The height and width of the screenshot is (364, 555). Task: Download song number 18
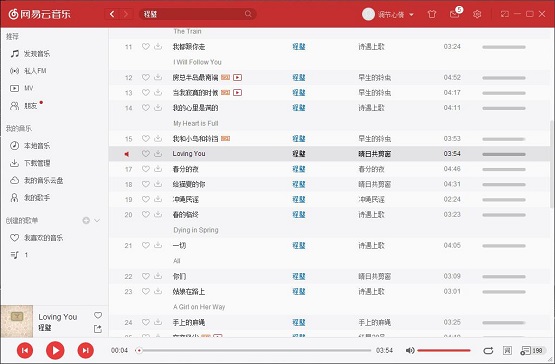pos(158,184)
